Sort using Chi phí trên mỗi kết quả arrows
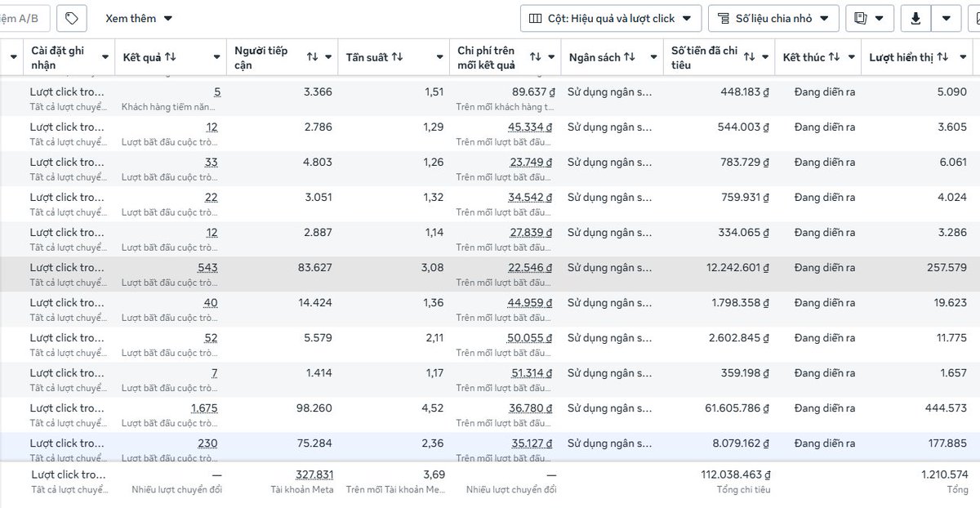Image resolution: width=980 pixels, height=508 pixels. click(536, 57)
